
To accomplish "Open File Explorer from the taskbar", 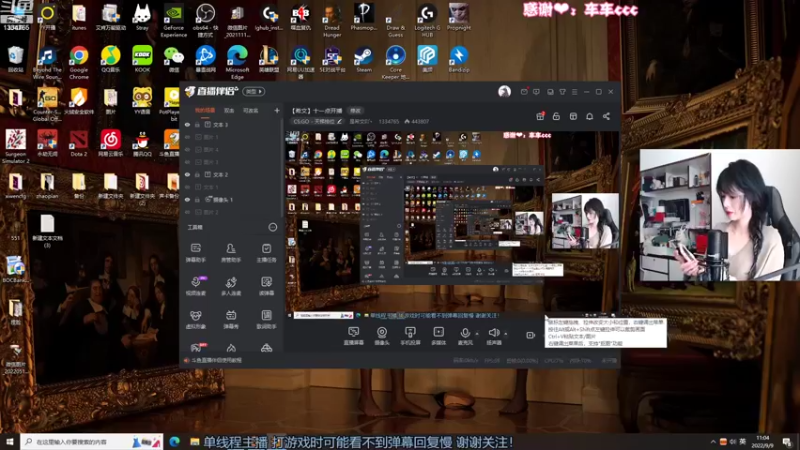I will (x=194, y=442).
